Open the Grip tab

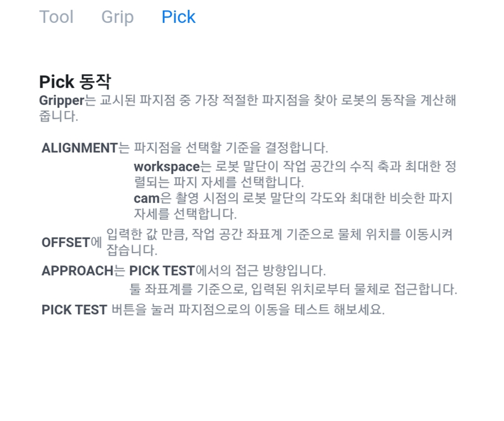118,17
